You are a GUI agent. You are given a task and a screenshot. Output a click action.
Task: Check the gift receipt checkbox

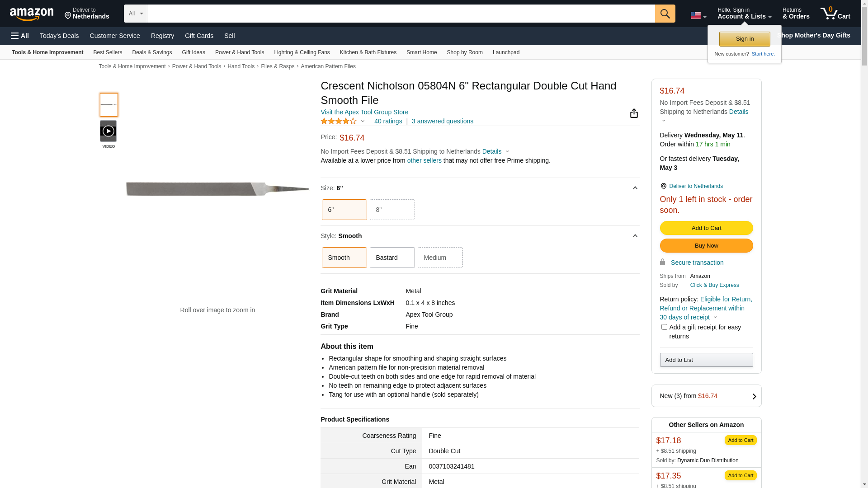[664, 327]
